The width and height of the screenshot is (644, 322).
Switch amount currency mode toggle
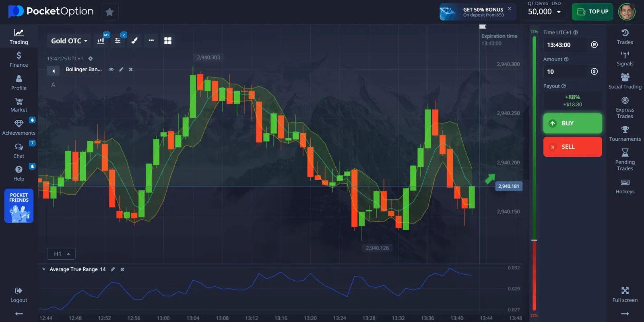pos(594,72)
